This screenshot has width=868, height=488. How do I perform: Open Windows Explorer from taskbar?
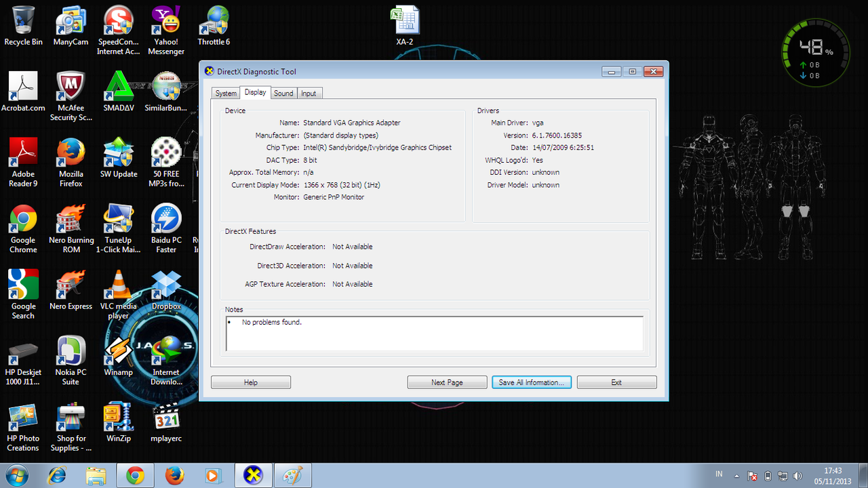[96, 476]
